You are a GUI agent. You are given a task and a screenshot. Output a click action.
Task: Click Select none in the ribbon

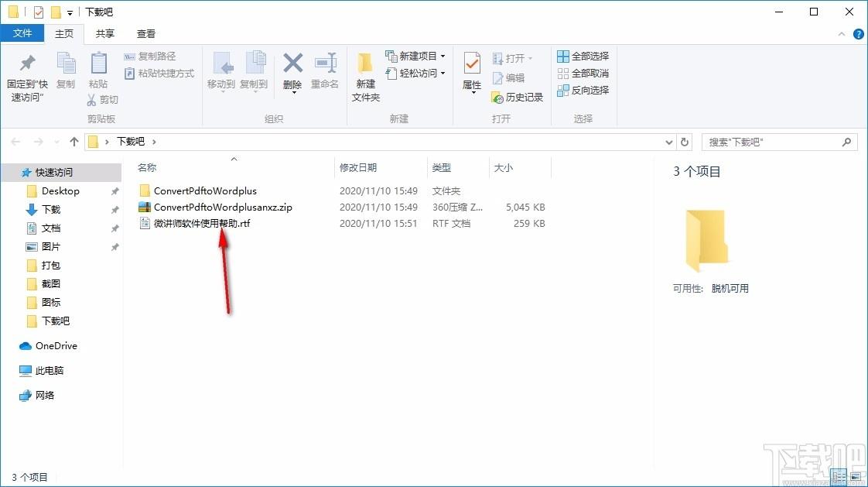tap(583, 73)
